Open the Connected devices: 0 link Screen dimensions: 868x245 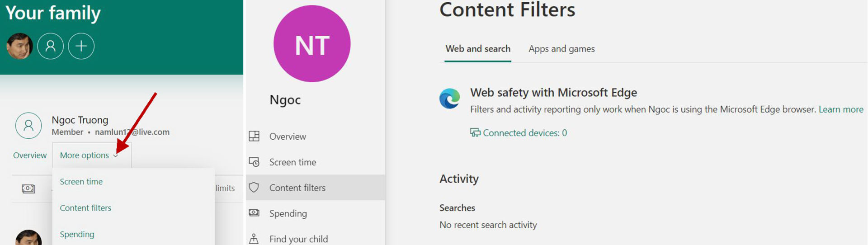coord(524,133)
